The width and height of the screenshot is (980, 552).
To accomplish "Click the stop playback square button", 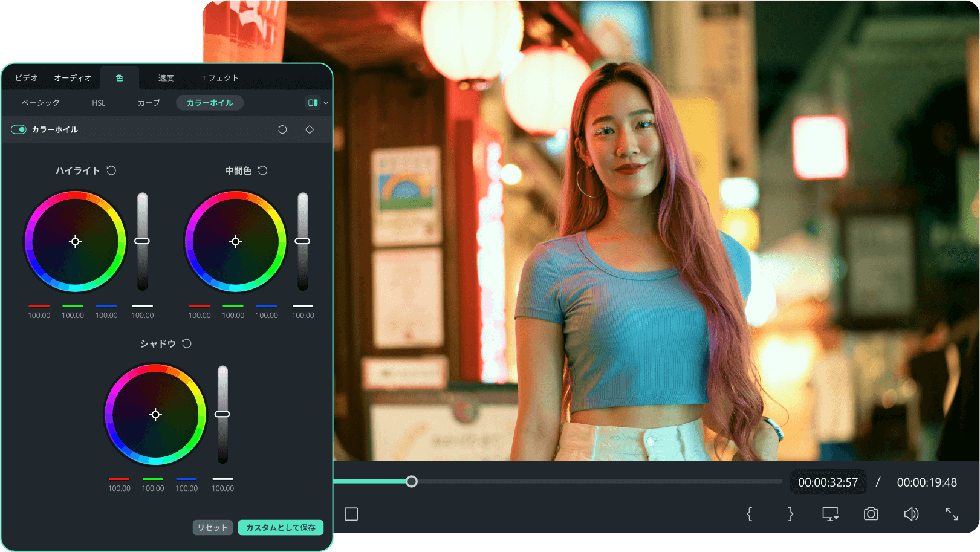I will (x=351, y=514).
